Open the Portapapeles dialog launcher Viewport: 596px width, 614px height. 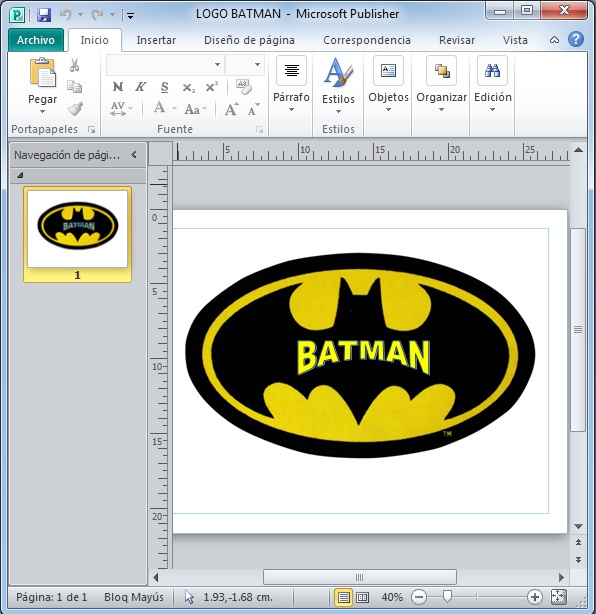click(x=92, y=130)
